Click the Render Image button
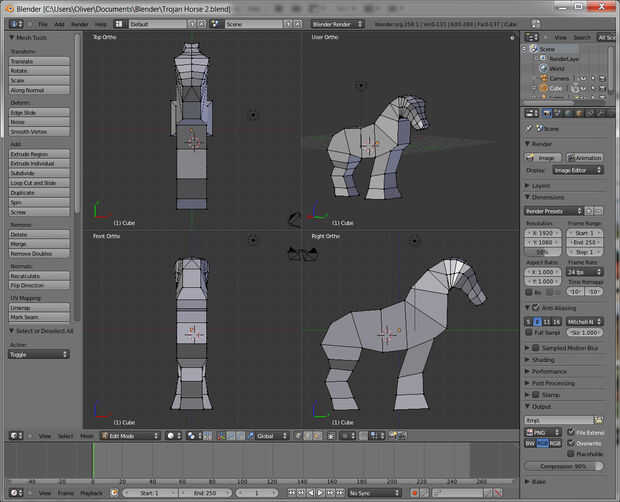 pos(543,157)
